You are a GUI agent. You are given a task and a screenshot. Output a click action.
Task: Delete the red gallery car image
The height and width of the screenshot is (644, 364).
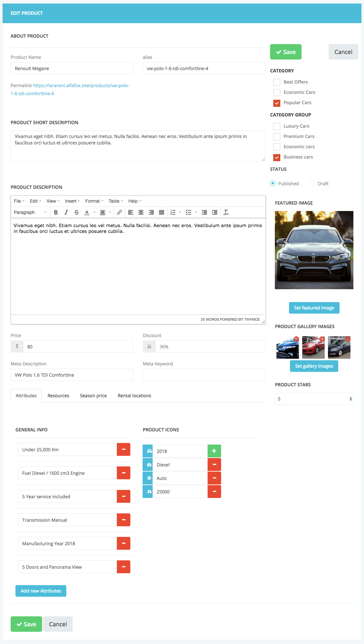(322, 339)
